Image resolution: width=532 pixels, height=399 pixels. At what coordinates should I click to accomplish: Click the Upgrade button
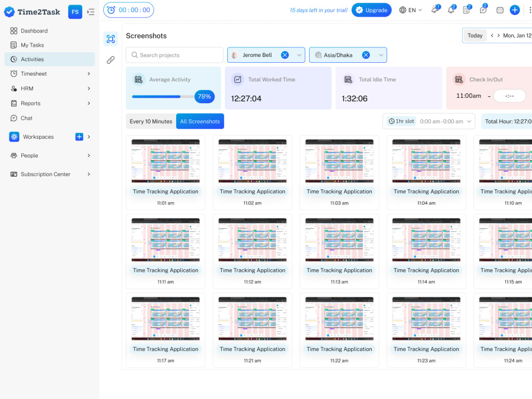371,10
